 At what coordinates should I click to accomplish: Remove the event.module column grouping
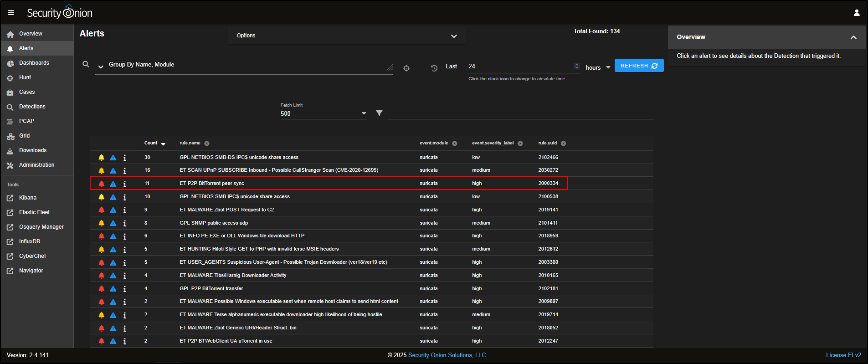coord(455,144)
